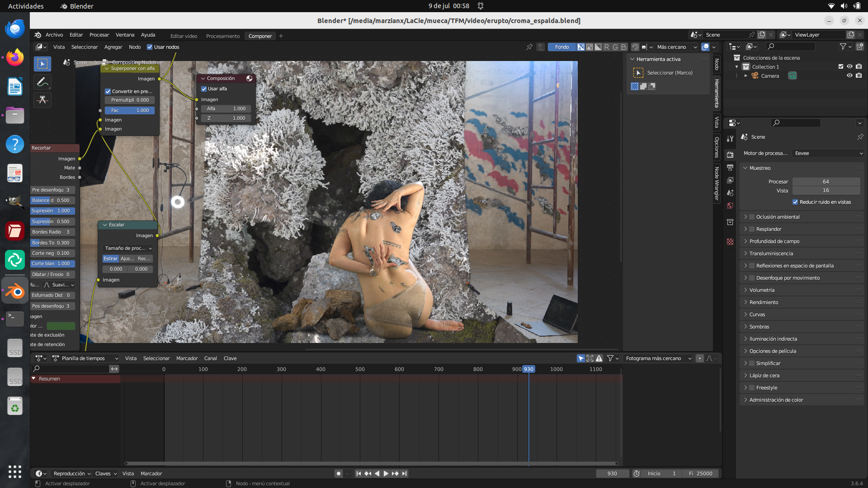Screen dimensions: 868x488
Task: Click the auto keying record button
Action: 338,474
